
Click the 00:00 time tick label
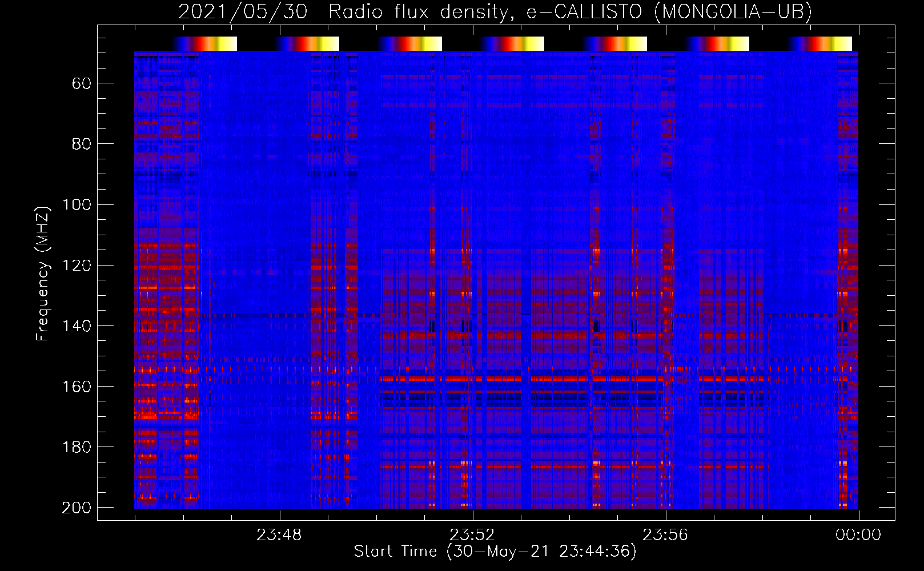point(858,535)
